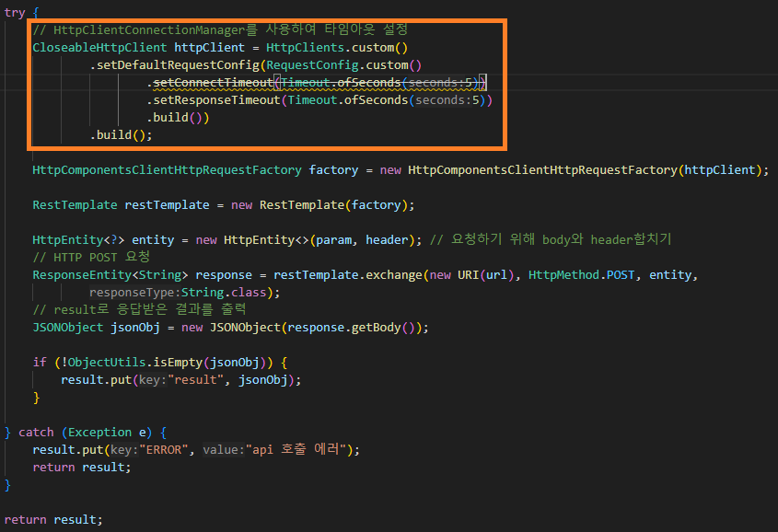Click 'if' keyword of ObjectUtils check
The image size is (778, 532).
click(40, 363)
